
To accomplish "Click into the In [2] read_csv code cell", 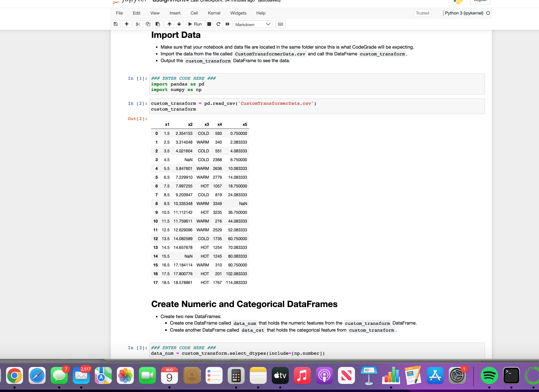I will pos(317,106).
